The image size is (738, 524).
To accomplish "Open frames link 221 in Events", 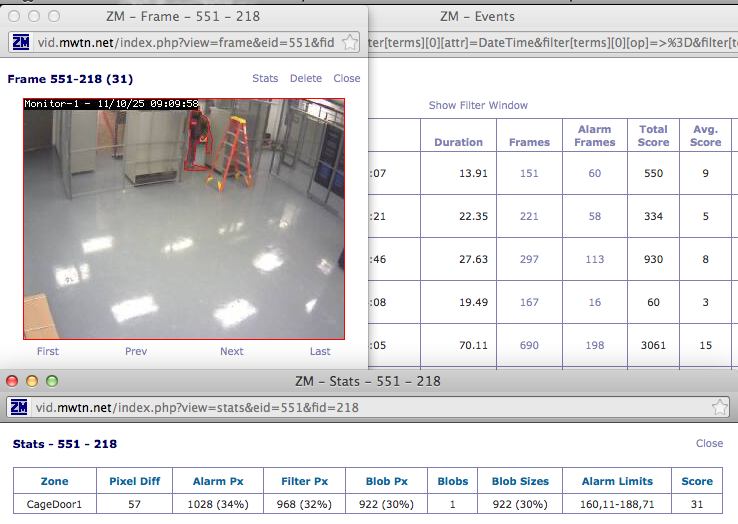I will 529,216.
